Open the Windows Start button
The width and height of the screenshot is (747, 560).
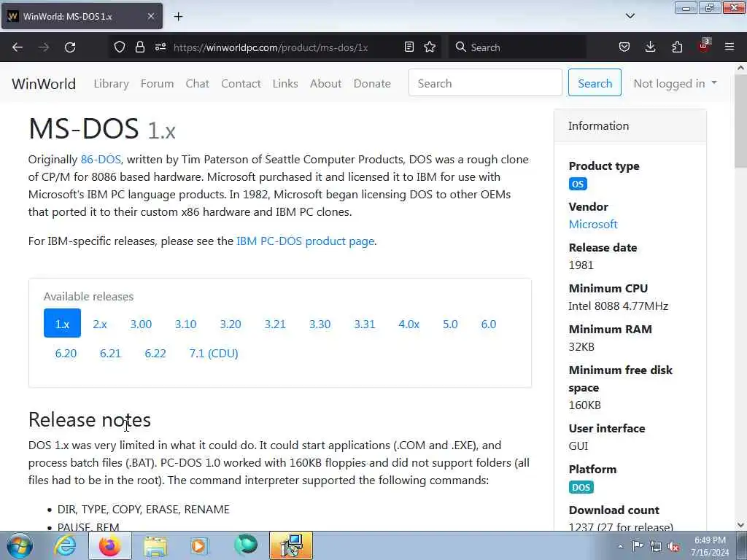[x=19, y=545]
